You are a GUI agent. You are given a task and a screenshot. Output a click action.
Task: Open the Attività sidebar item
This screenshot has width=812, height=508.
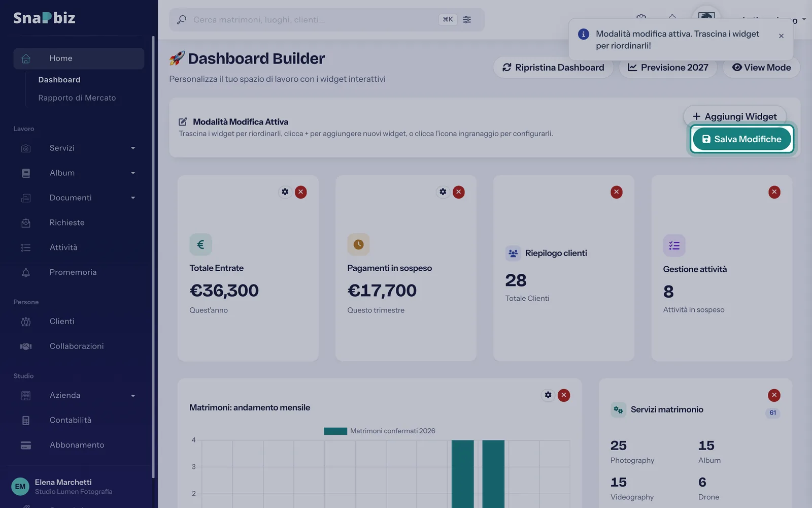(79, 248)
